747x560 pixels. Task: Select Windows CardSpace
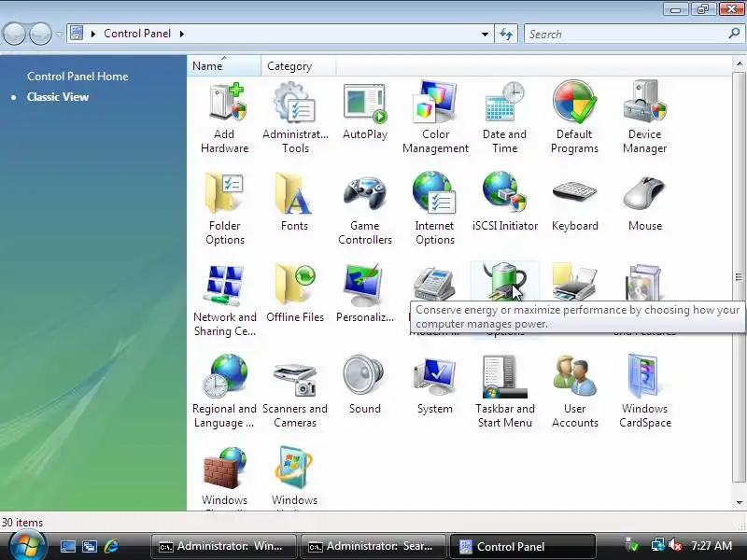[644, 392]
